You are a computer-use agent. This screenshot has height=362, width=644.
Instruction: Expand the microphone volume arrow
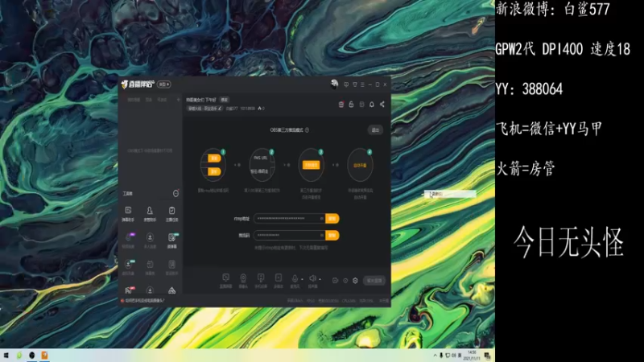point(303,279)
